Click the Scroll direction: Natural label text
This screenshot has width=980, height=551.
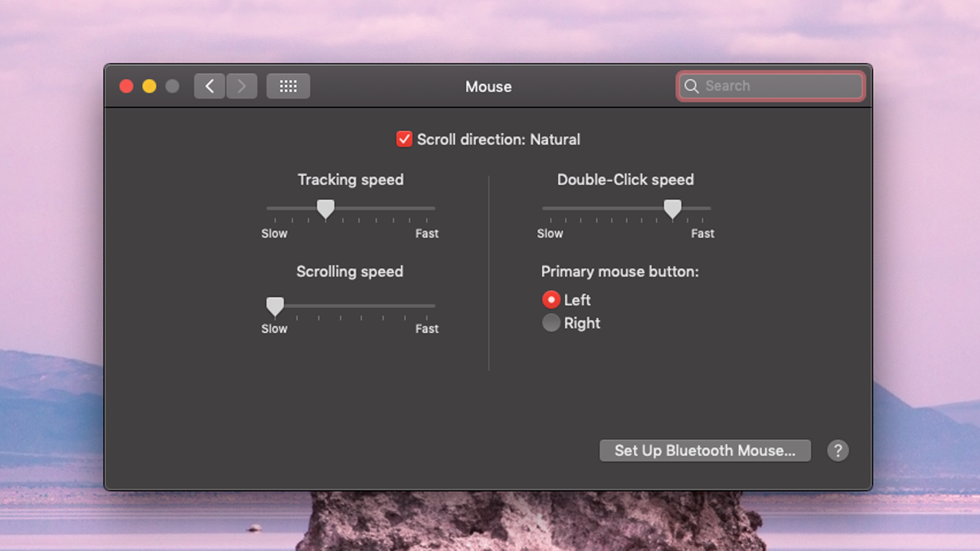point(499,140)
